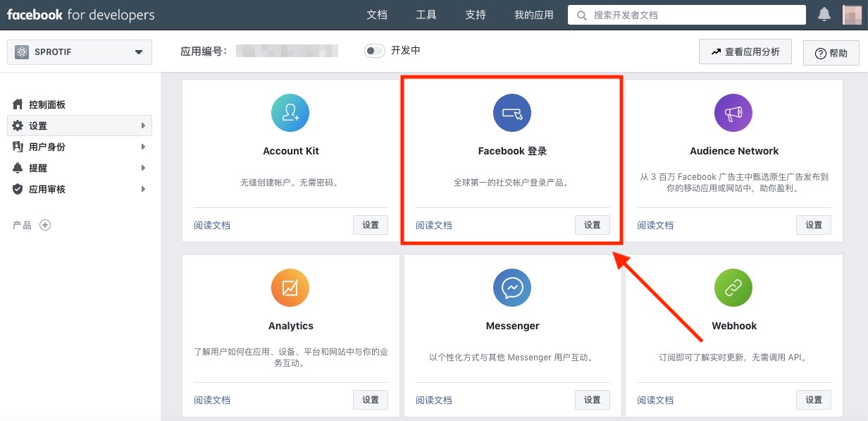Open 阅读文档 link for Facebook 登录
Image resolution: width=868 pixels, height=421 pixels.
coord(434,226)
